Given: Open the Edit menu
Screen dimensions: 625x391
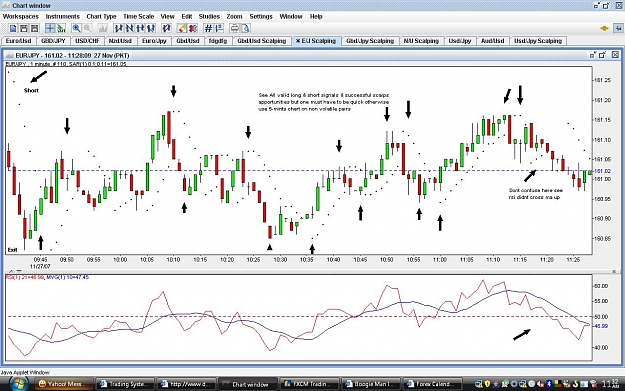Looking at the screenshot, I should 187,16.
